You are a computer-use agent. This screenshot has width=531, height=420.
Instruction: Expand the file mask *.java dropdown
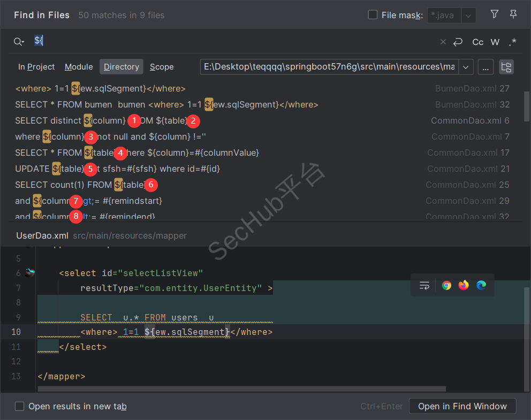(468, 16)
